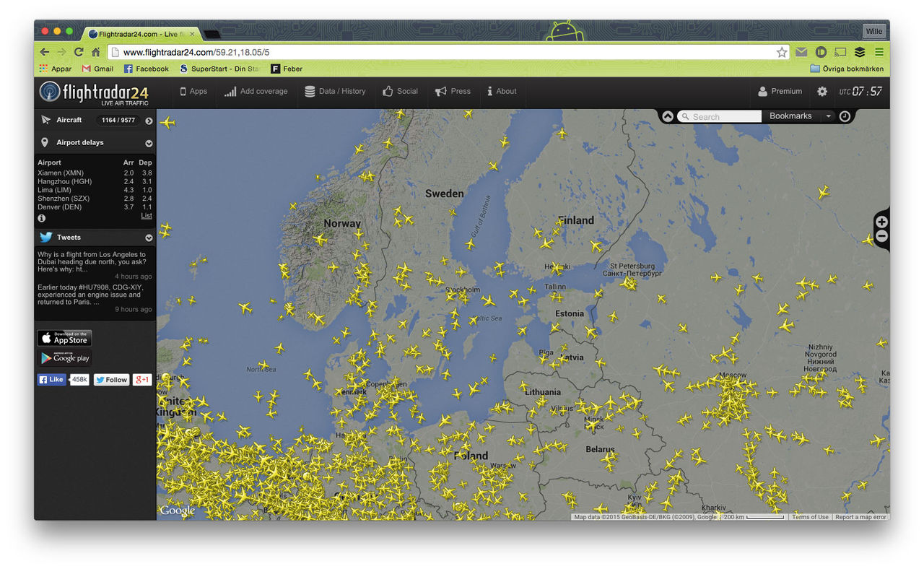Click the Bookmarks button
924x569 pixels.
tap(790, 116)
